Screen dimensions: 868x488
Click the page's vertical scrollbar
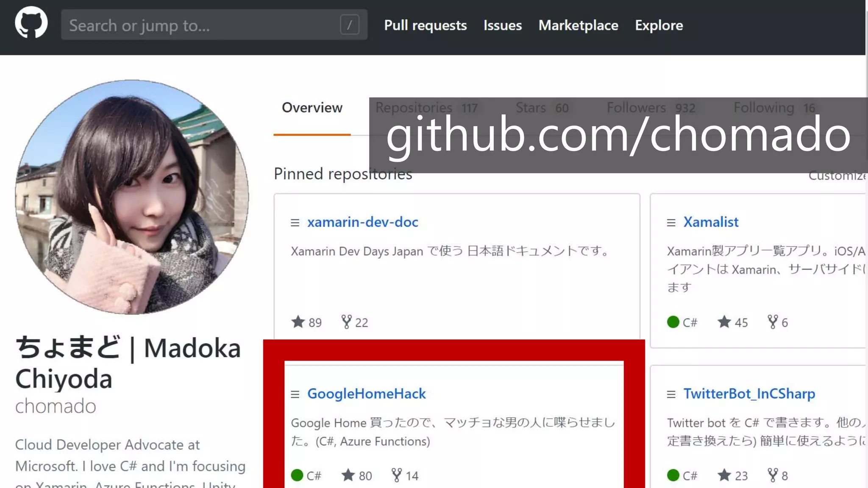866,244
